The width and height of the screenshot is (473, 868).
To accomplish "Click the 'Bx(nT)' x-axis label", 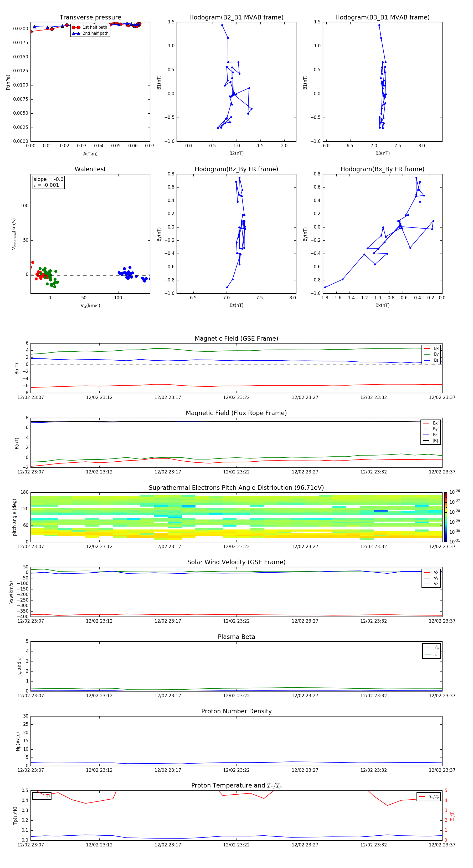I will [x=382, y=305].
